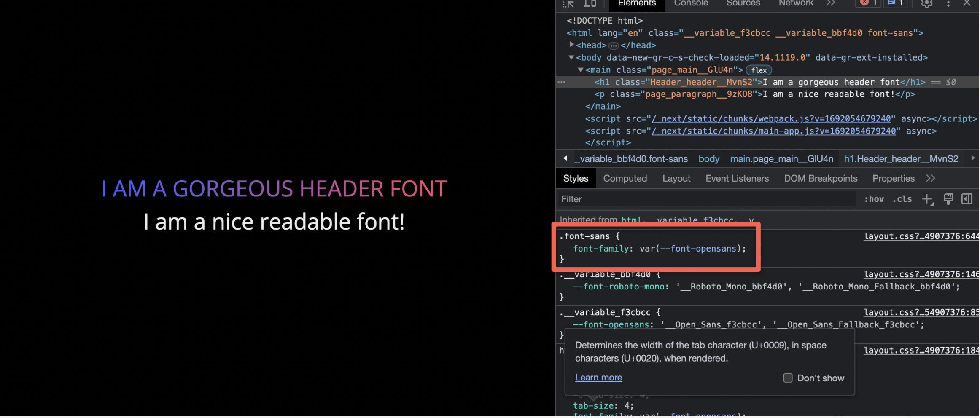Image resolution: width=980 pixels, height=418 pixels.
Task: Follow the Learn more tooltip link
Action: click(598, 378)
